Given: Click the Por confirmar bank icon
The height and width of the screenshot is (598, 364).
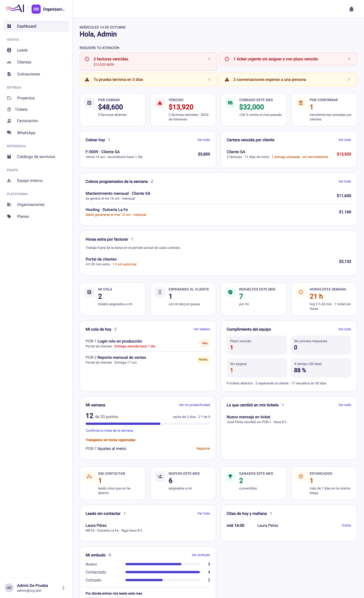Looking at the screenshot, I should point(301,103).
